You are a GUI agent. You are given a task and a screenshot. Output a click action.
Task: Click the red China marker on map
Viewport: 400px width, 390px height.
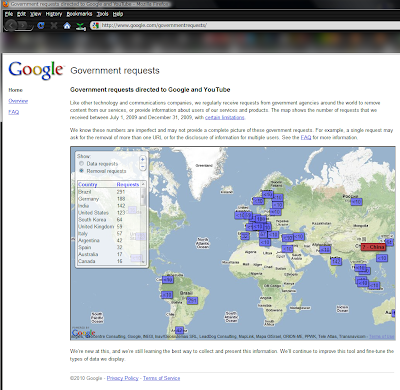click(373, 247)
